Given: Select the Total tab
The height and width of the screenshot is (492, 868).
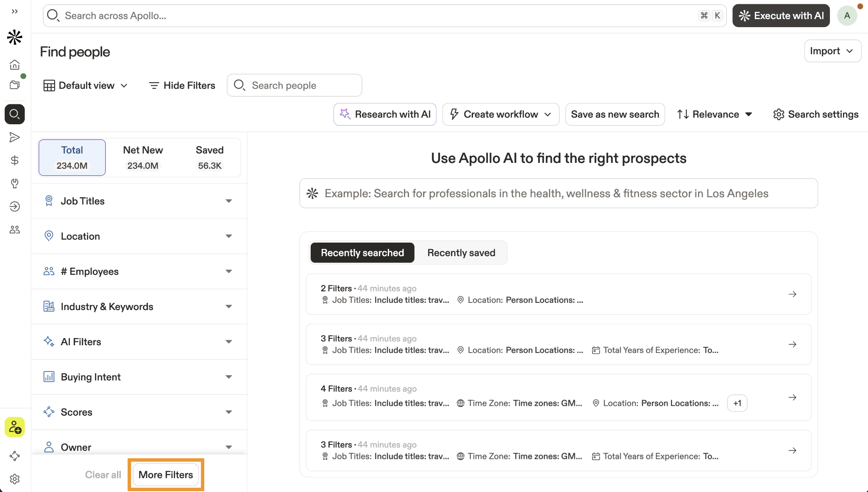Looking at the screenshot, I should point(72,157).
